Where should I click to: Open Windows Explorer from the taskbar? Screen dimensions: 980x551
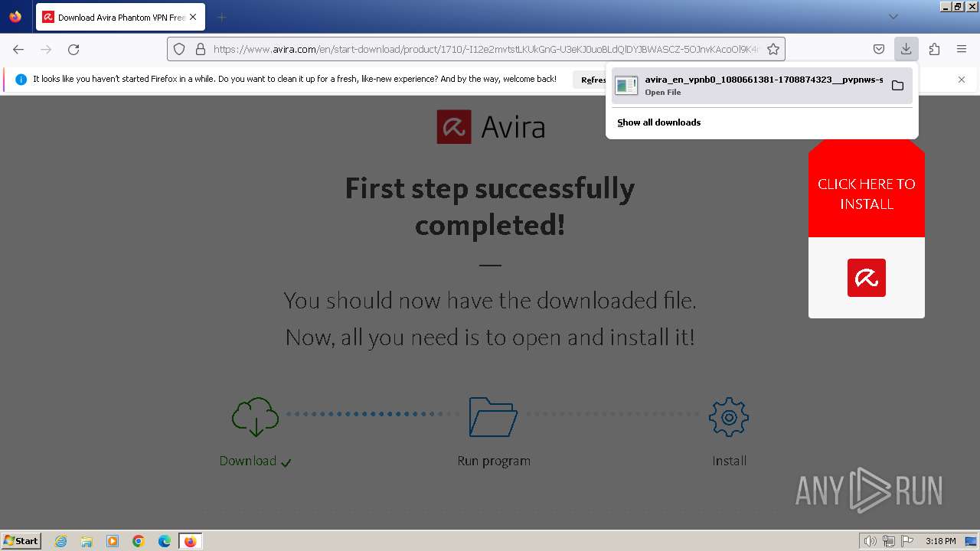pos(87,541)
